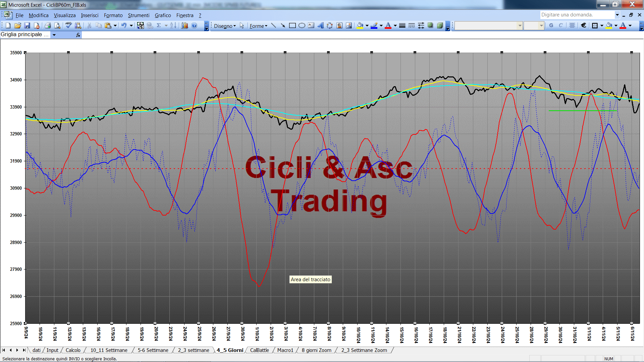Jump to the first sheet tab

pyautogui.click(x=4, y=350)
